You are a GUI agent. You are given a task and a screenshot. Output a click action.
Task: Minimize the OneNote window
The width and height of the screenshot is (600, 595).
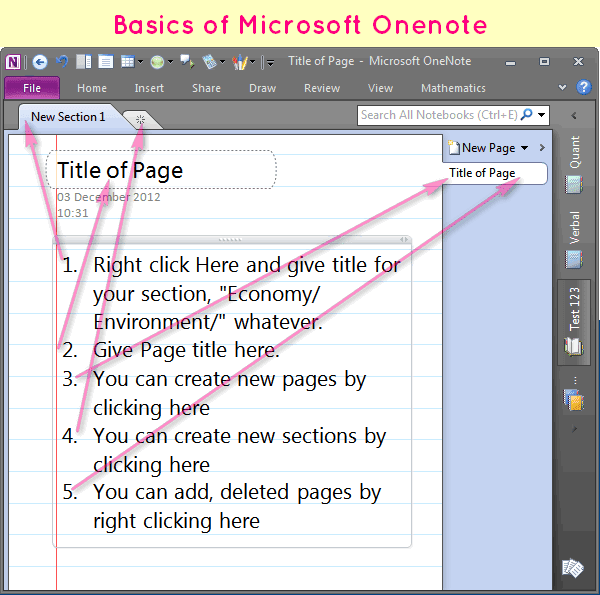point(510,62)
